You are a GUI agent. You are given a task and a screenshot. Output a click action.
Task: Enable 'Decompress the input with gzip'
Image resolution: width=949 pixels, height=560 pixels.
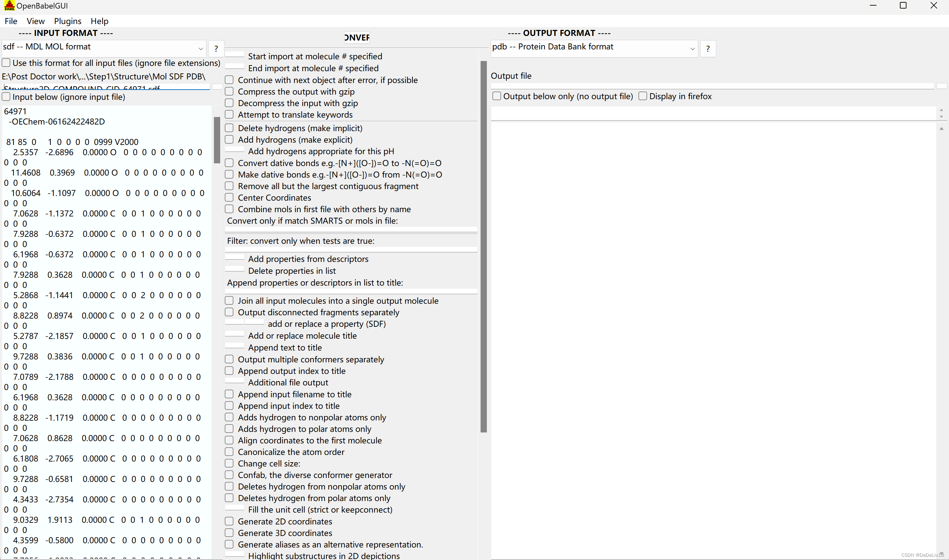click(229, 103)
